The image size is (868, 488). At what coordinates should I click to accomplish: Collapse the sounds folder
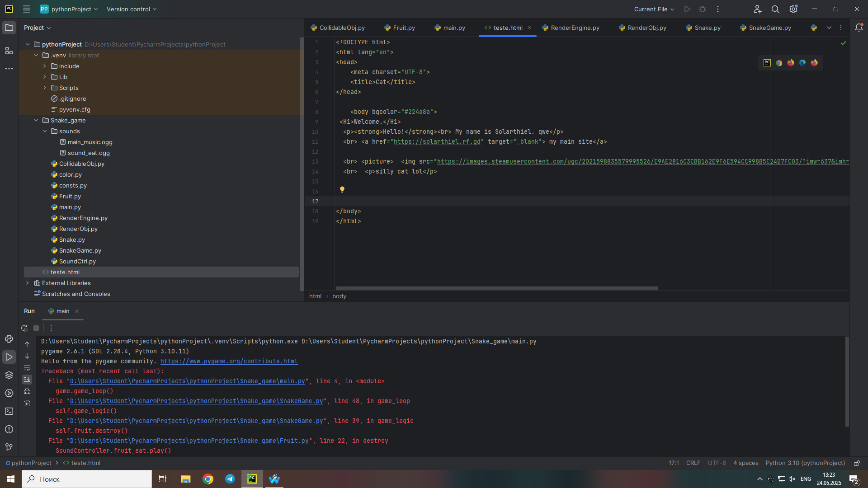45,131
